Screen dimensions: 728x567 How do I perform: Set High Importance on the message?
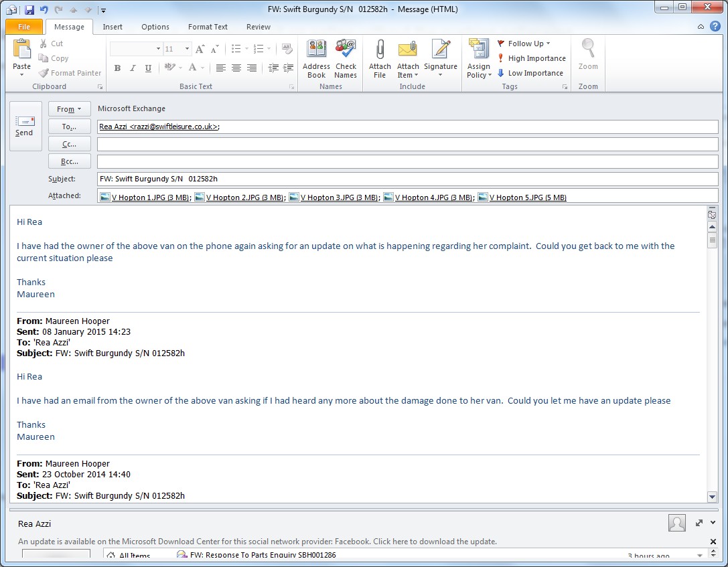531,58
